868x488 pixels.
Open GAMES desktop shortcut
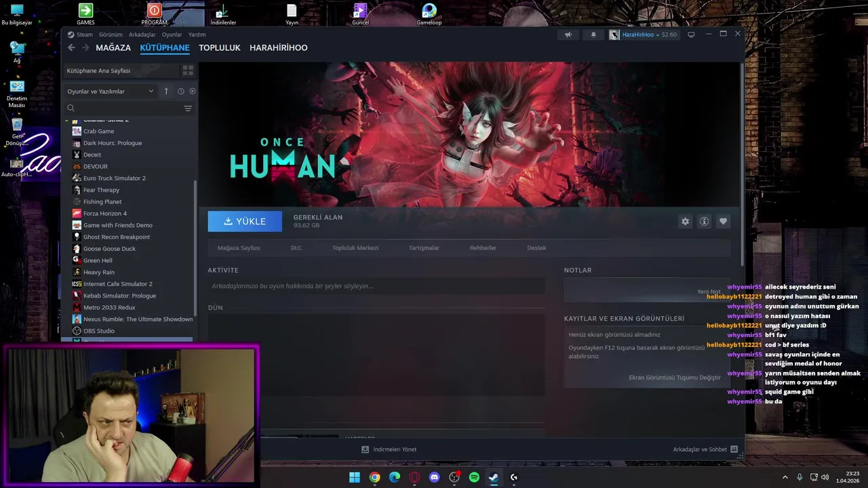(x=85, y=14)
